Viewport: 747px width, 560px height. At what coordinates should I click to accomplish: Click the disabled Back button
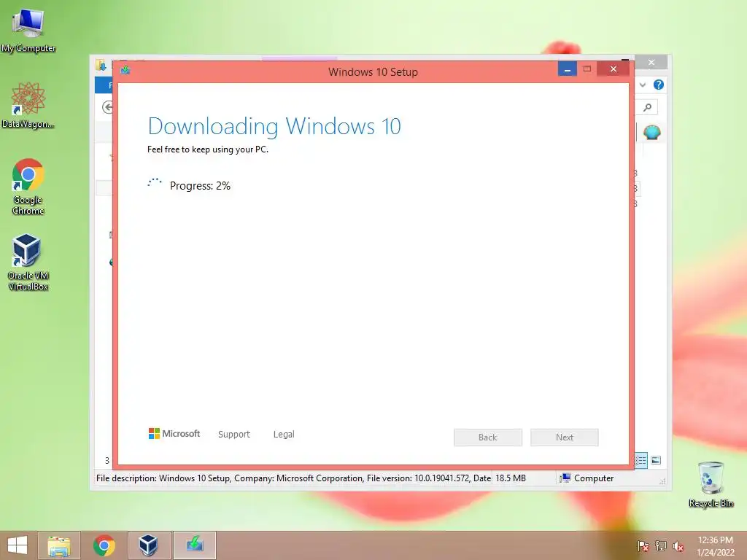click(x=488, y=437)
